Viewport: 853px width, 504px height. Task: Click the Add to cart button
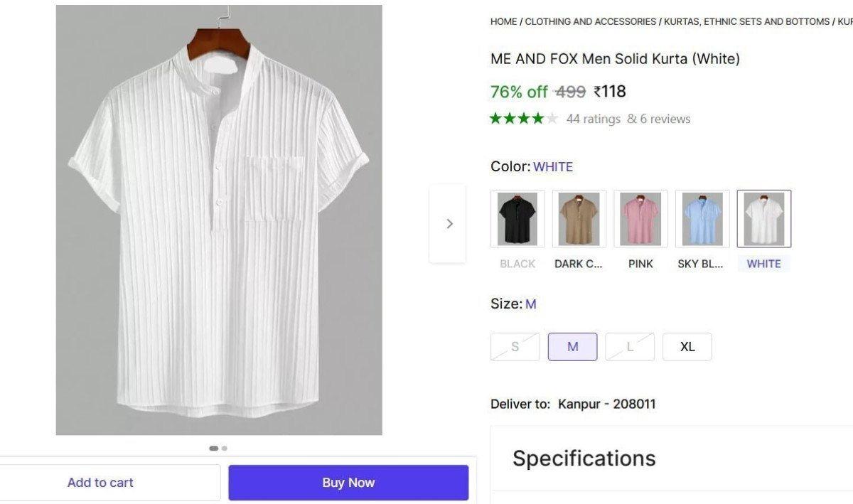point(100,482)
